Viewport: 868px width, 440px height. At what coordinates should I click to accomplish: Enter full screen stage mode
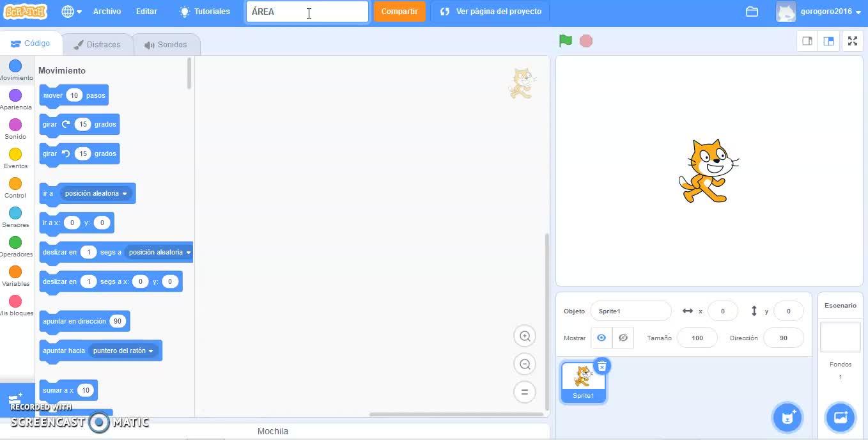[853, 41]
